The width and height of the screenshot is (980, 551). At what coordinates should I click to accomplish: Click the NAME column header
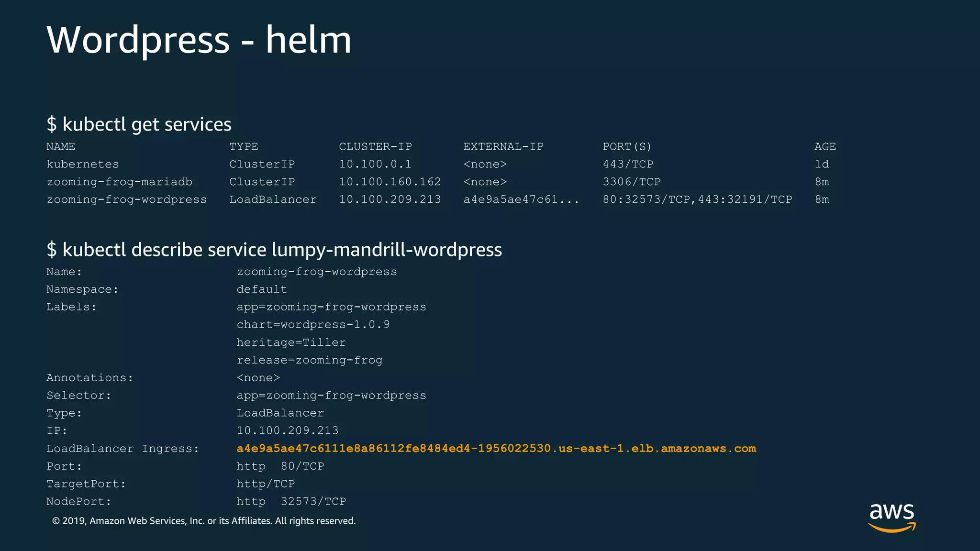tap(61, 146)
